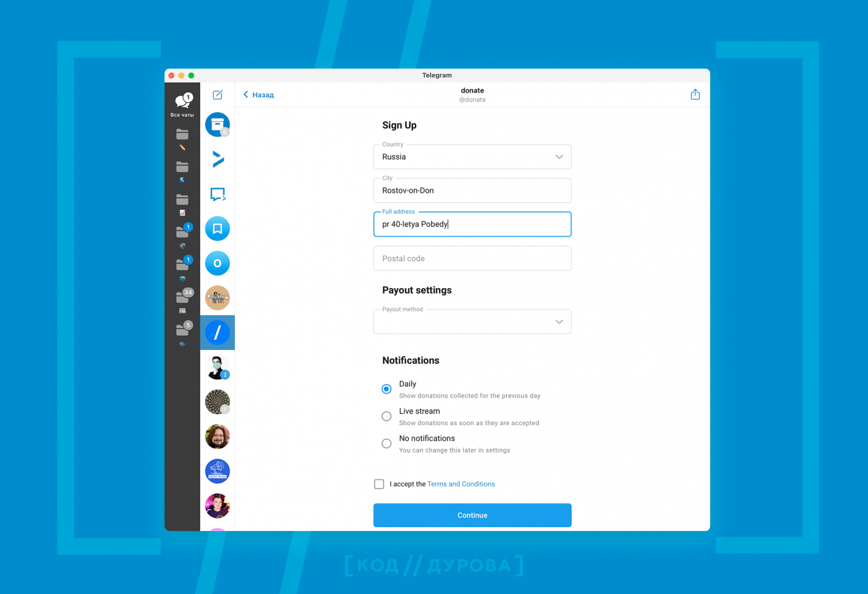Image resolution: width=868 pixels, height=594 pixels.
Task: Open Saved Messages bookmark chat
Action: [217, 229]
